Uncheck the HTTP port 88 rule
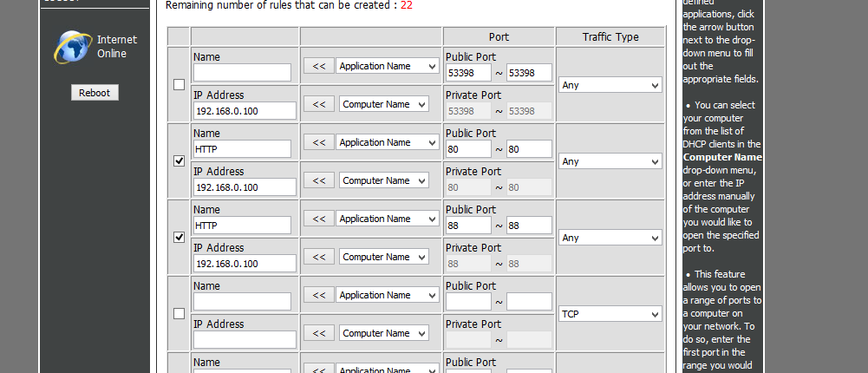 [179, 238]
